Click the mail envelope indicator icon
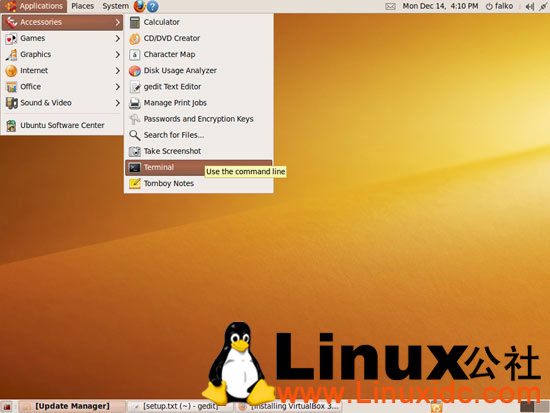The width and height of the screenshot is (550, 413). (x=390, y=6)
